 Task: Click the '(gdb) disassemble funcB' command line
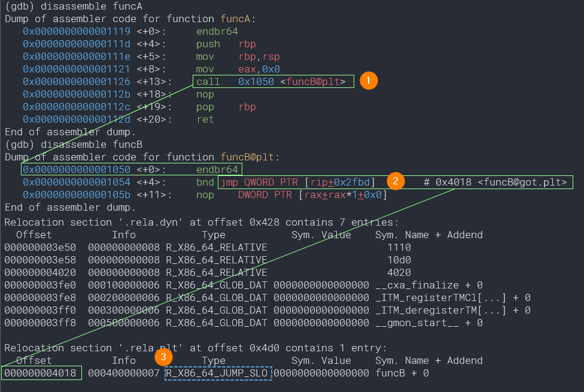tap(74, 144)
